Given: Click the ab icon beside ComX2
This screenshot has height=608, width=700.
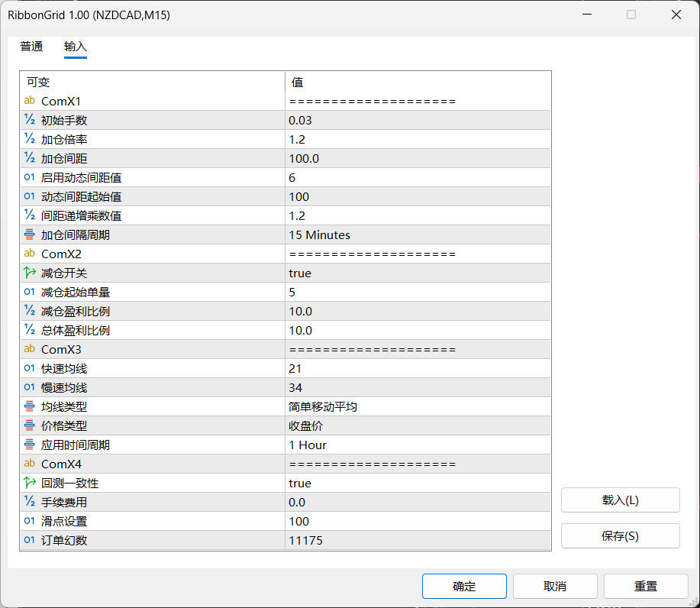Looking at the screenshot, I should click(x=30, y=254).
